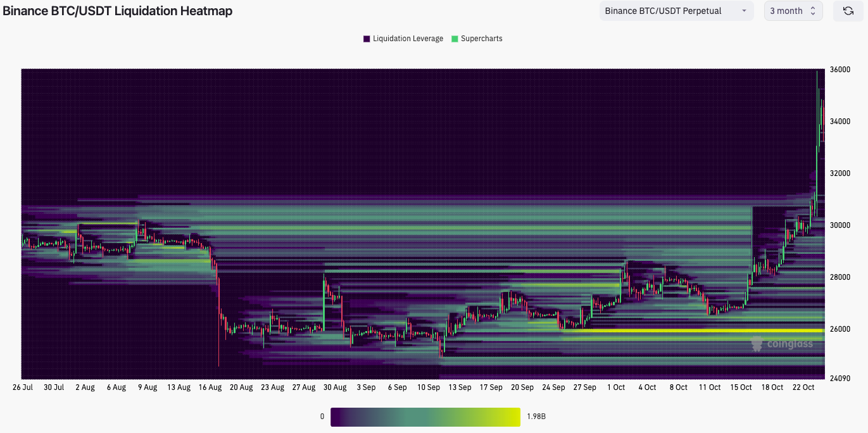Viewport: 868px width, 433px height.
Task: Click the purple Liquidation Leverage legend square
Action: coord(366,39)
